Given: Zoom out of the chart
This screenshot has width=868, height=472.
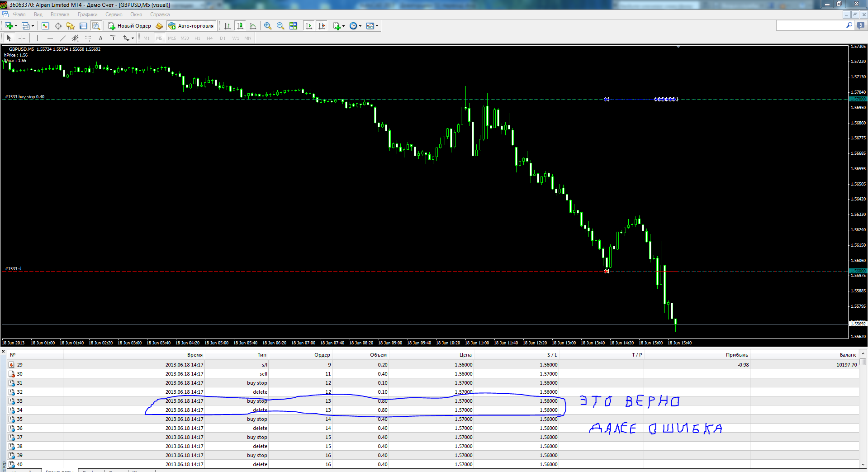Looking at the screenshot, I should [x=280, y=26].
